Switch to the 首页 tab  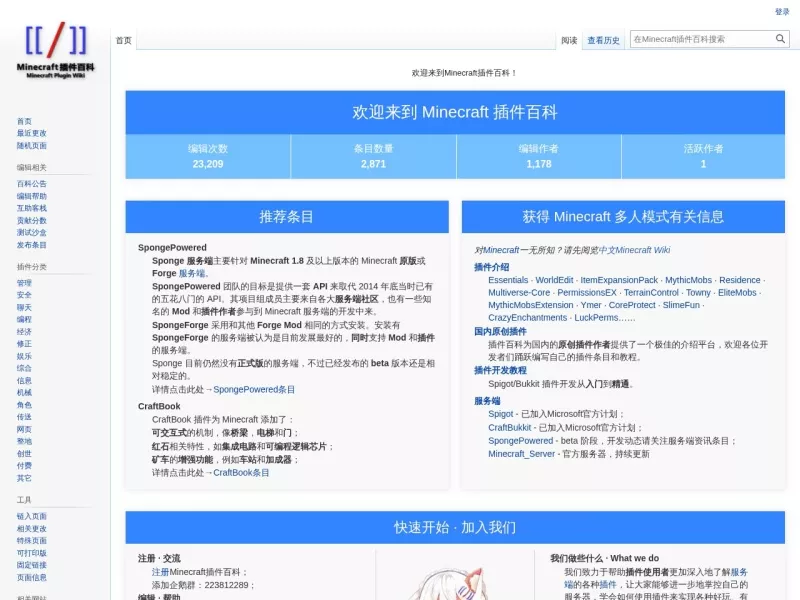coord(123,40)
